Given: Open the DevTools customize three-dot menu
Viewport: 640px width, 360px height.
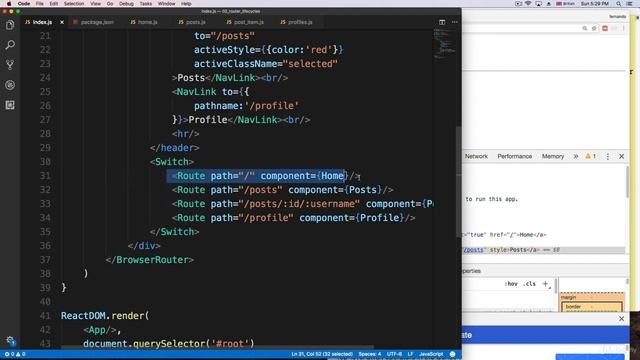Looking at the screenshot, I should point(608,156).
